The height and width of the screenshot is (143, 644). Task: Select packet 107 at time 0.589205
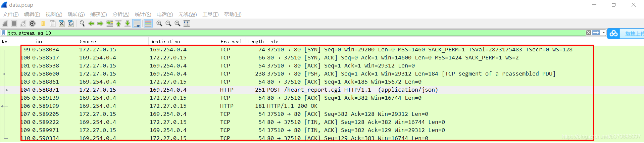click(322, 114)
